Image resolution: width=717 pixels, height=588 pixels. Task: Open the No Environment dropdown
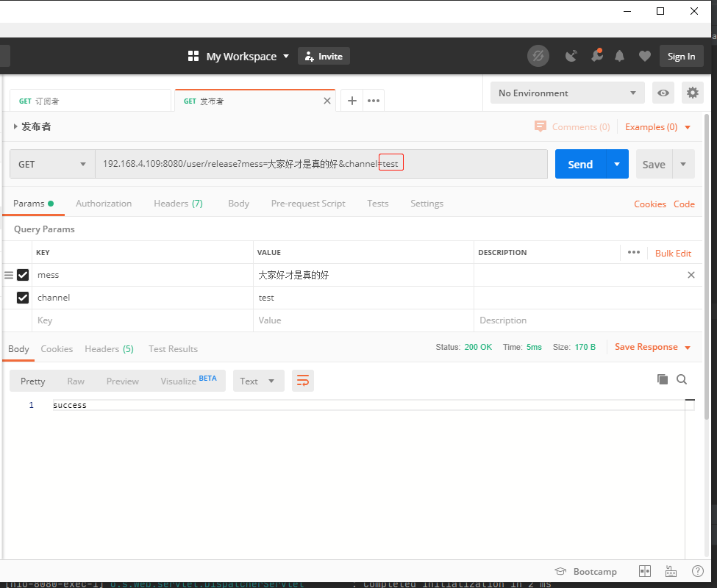pyautogui.click(x=566, y=93)
